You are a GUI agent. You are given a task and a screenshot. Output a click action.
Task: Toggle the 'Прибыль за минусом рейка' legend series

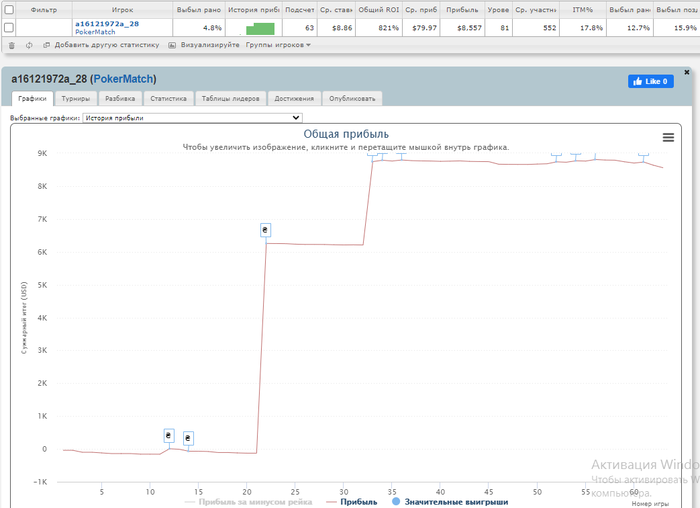click(249, 502)
